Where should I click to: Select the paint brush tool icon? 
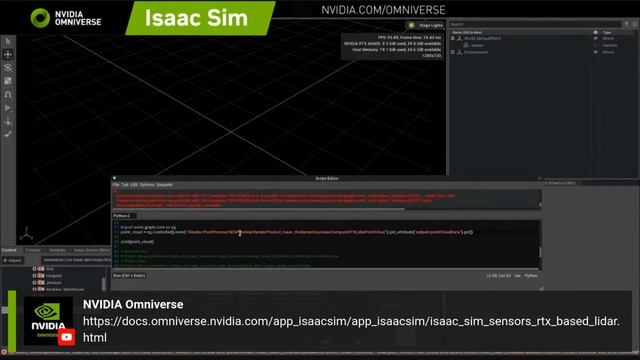click(8, 134)
